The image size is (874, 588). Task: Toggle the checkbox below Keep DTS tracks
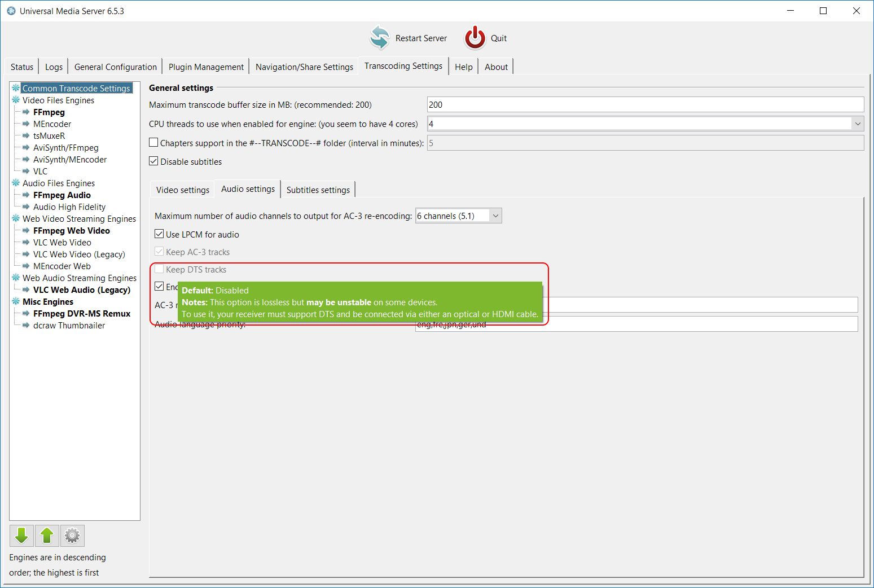[x=159, y=287]
